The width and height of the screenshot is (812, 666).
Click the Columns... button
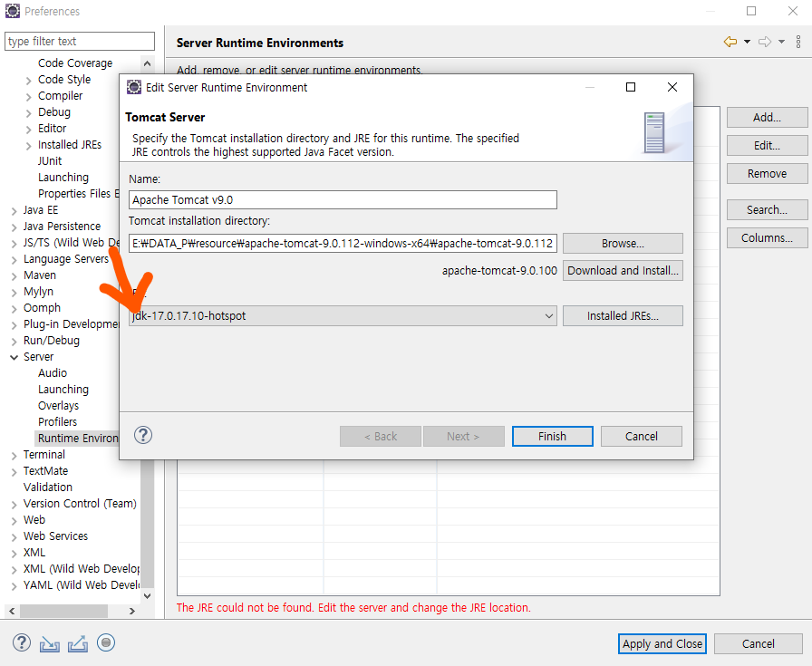[x=767, y=237]
